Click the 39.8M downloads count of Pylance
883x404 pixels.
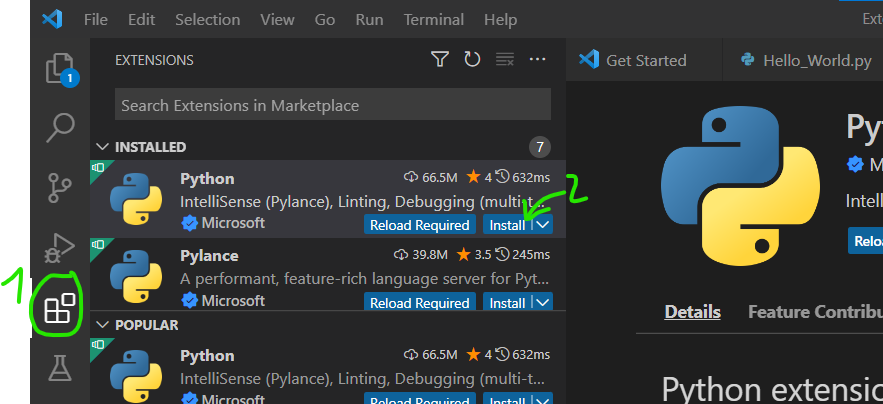[421, 255]
